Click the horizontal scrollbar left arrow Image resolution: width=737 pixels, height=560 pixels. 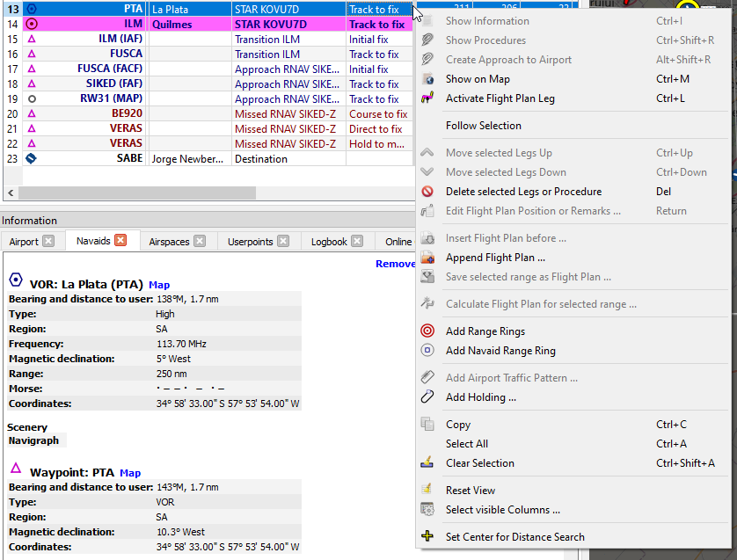pos(9,193)
